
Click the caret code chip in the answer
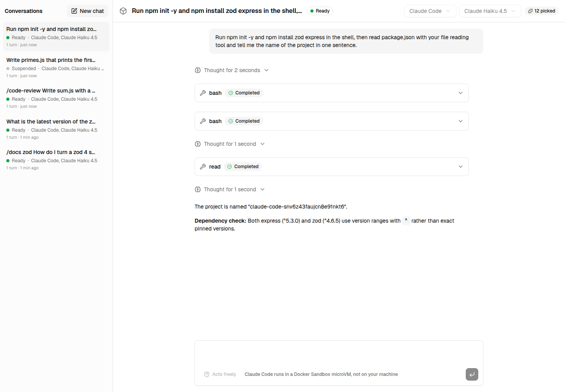(406, 221)
